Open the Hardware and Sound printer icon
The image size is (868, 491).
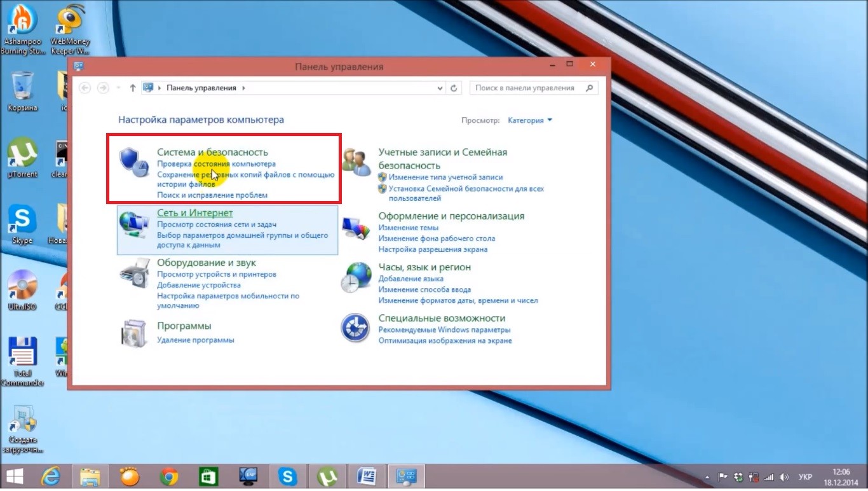134,274
